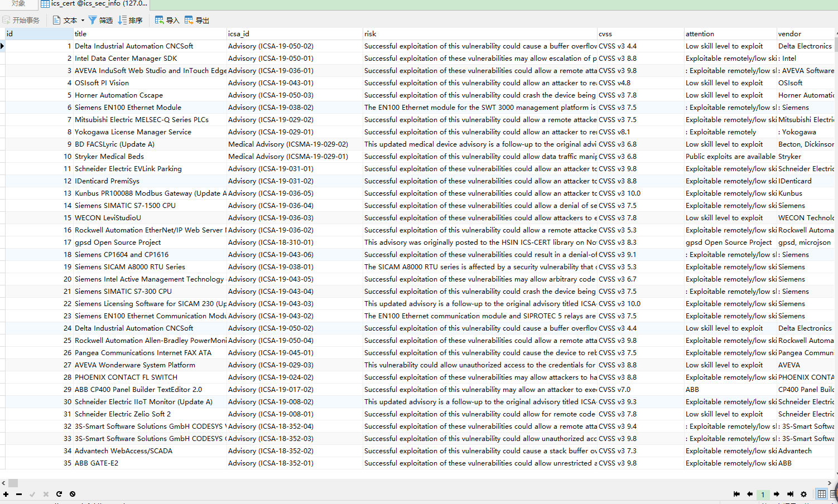Select the cell 'ABB GATE-E2'
The height and width of the screenshot is (504, 838).
tap(150, 463)
